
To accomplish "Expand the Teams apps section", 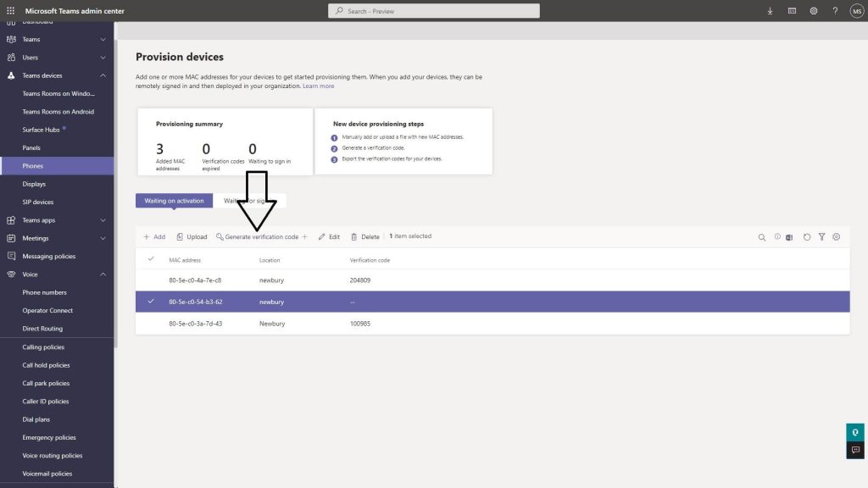I will pyautogui.click(x=103, y=219).
